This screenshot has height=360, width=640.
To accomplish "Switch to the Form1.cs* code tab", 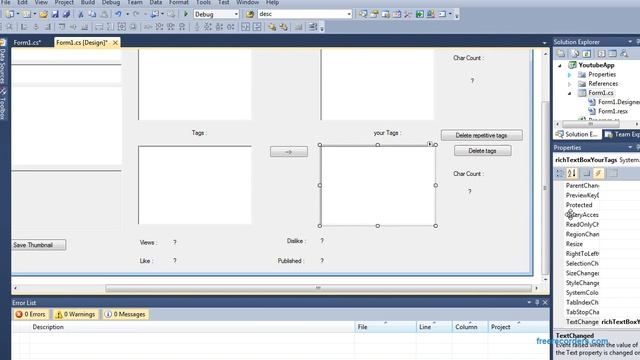I will click(x=27, y=42).
